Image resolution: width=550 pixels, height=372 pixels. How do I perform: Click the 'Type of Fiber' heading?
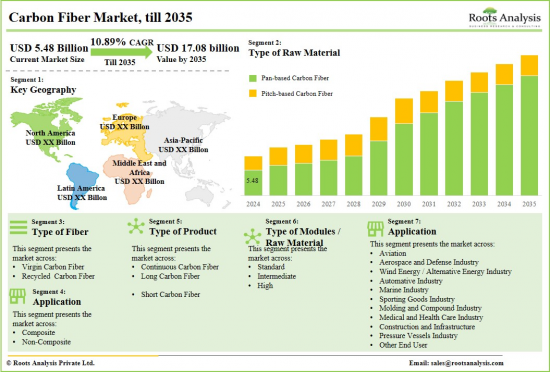click(60, 232)
